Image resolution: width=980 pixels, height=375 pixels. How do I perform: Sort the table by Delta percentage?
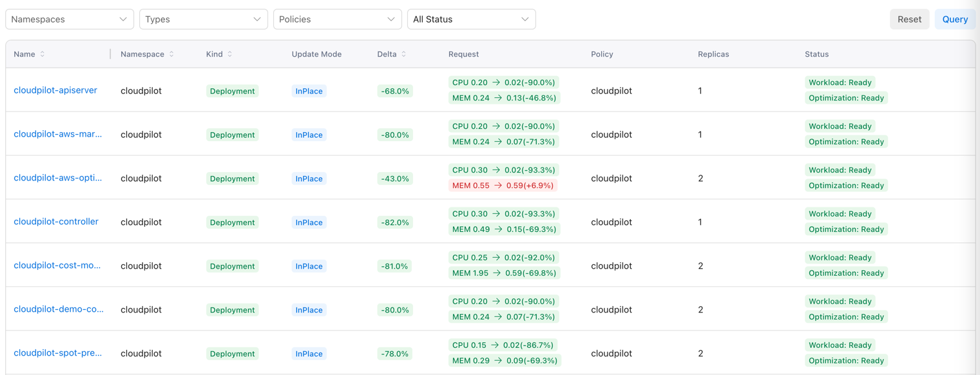click(x=403, y=54)
